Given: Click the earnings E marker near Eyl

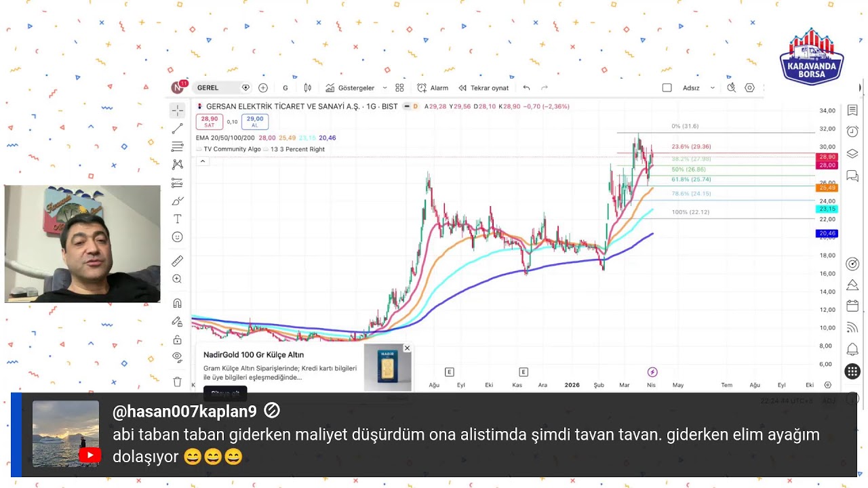Looking at the screenshot, I should pos(449,372).
